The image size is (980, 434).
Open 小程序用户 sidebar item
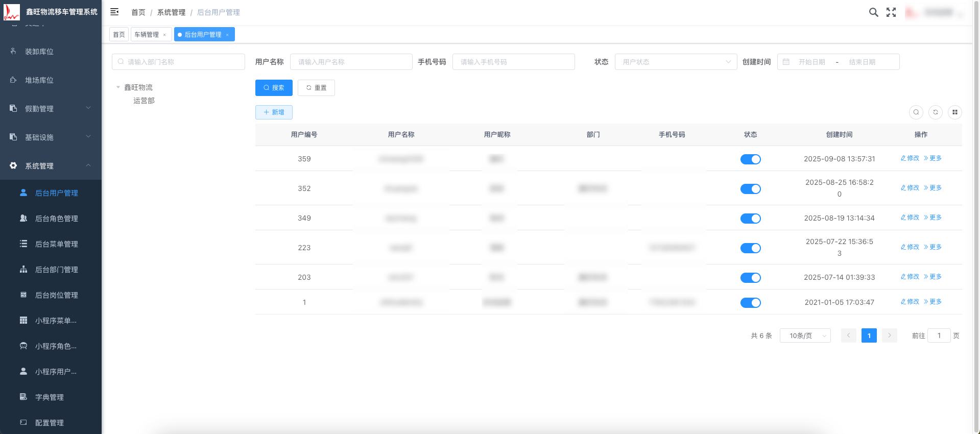[x=51, y=372]
